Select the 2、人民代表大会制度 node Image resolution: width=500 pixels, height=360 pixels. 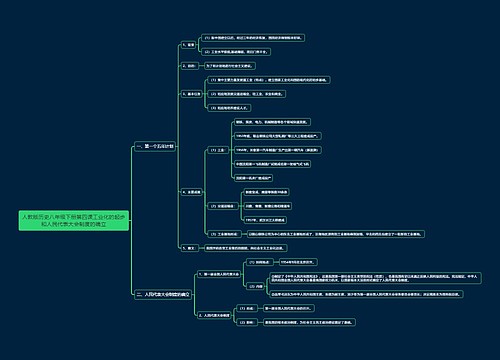(214, 315)
